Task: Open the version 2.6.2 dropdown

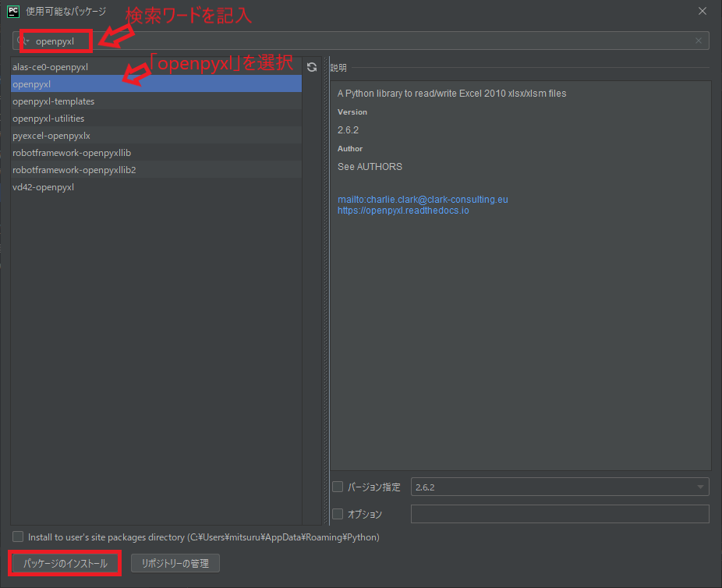Action: tap(560, 487)
